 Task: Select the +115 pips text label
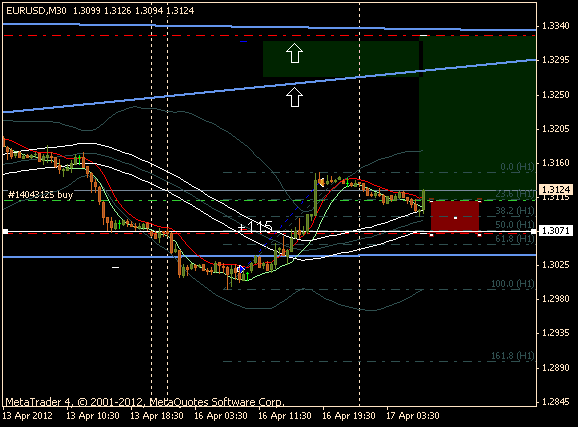pos(255,227)
